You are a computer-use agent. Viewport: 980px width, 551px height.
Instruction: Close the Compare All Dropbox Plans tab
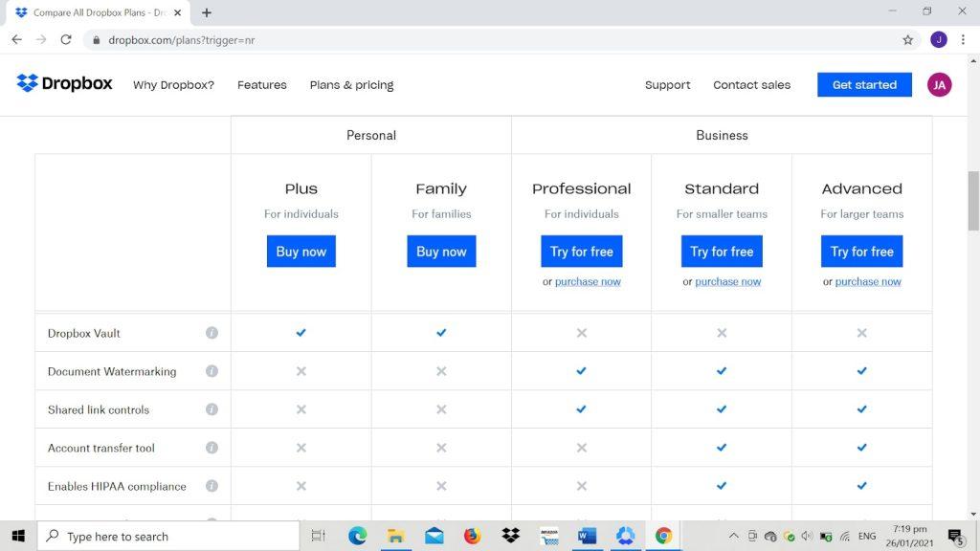(177, 12)
